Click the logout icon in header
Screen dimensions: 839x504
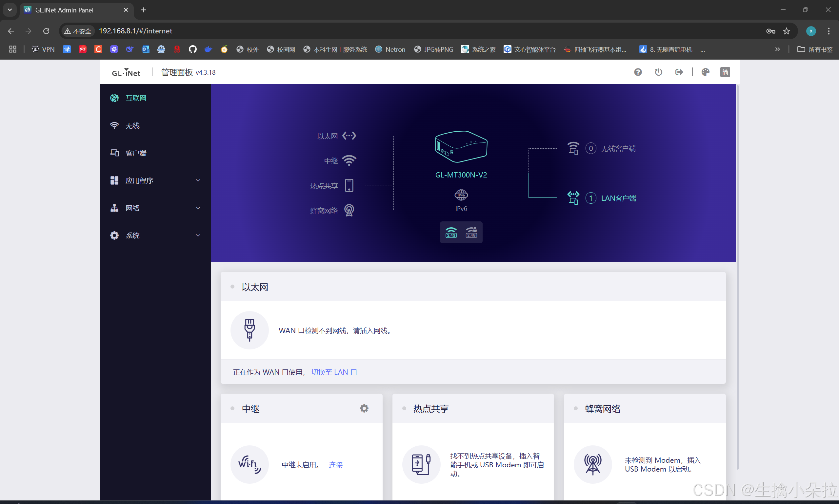679,72
